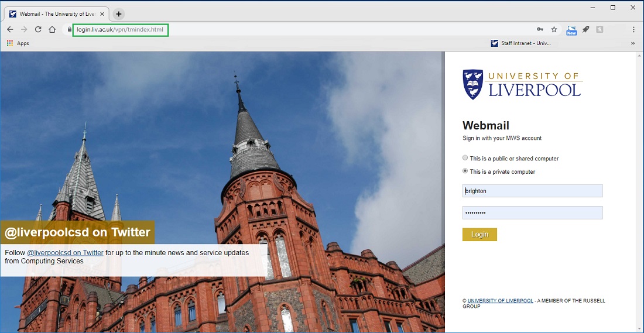Screen dimensions: 644x333
Task: Open '@liverpoolcsd on Twitter' link
Action: pyautogui.click(x=66, y=253)
